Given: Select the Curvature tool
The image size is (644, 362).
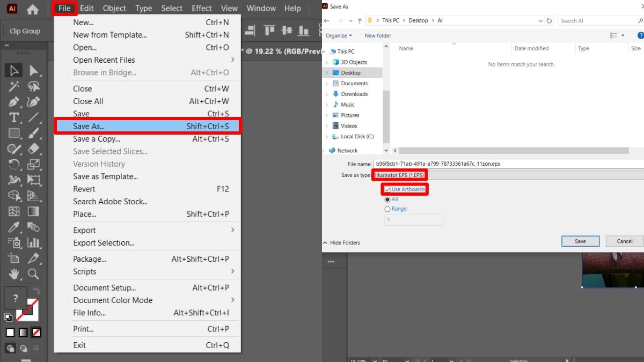Looking at the screenshot, I should tap(33, 102).
